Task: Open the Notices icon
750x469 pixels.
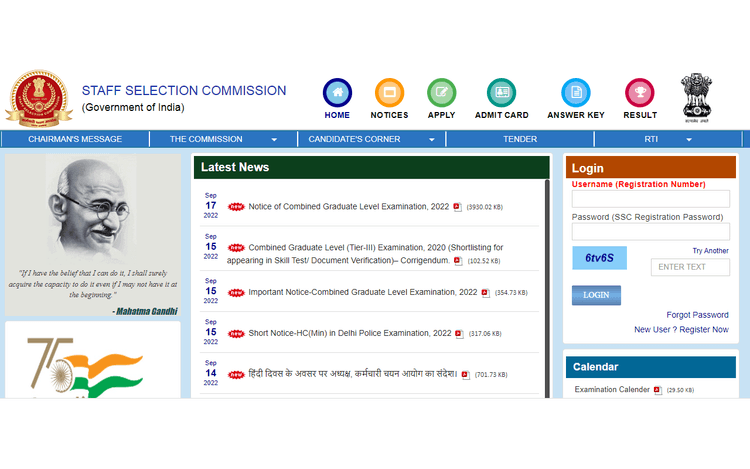Action: coord(389,93)
